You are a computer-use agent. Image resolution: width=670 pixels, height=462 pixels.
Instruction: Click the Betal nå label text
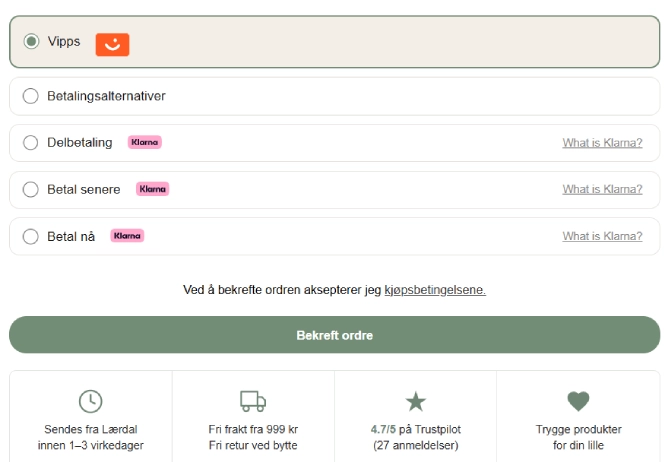point(71,236)
